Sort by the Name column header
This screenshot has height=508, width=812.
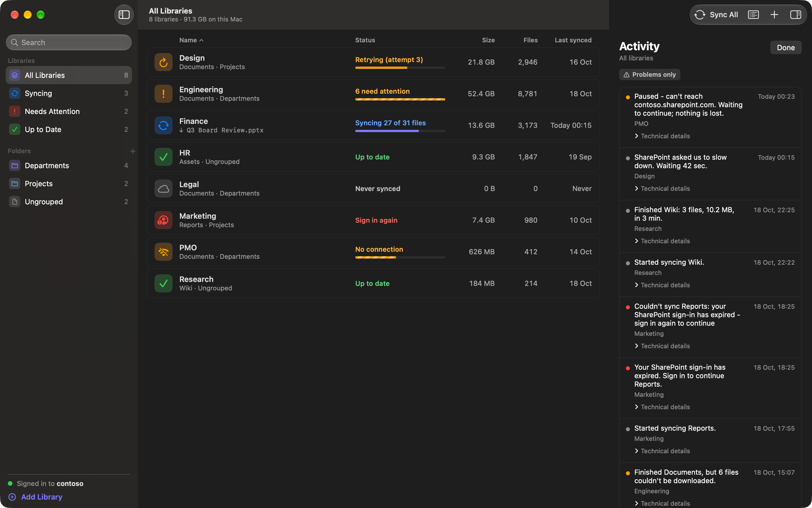(x=191, y=40)
